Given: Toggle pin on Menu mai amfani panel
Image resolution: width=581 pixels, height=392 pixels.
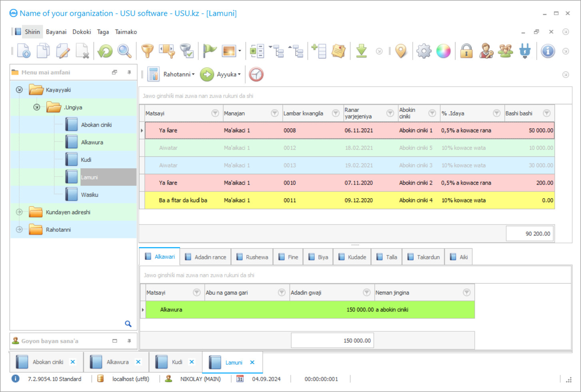Looking at the screenshot, I should pos(129,72).
